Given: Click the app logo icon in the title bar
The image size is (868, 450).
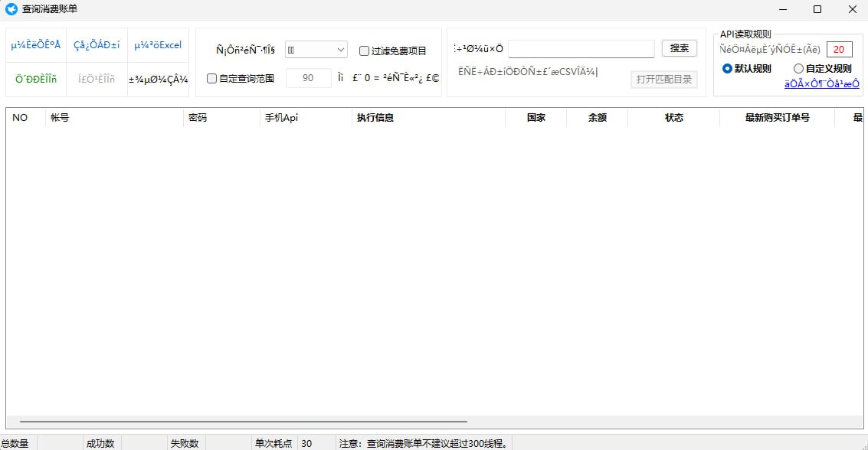Looking at the screenshot, I should pyautogui.click(x=11, y=9).
